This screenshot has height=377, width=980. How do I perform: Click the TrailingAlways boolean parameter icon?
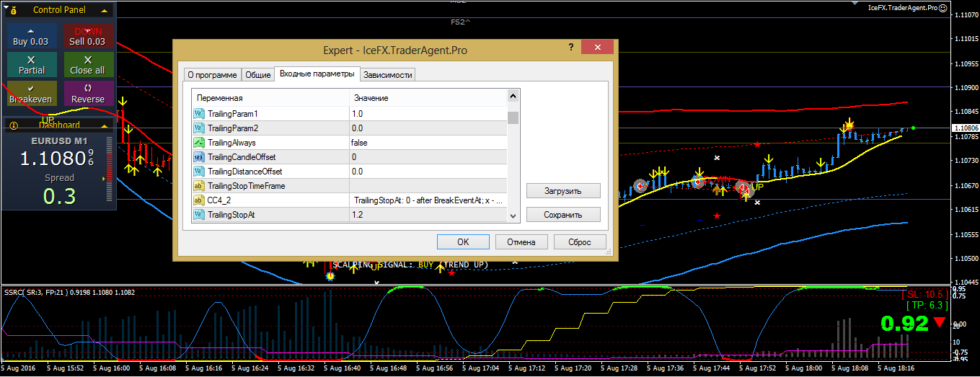tap(199, 143)
